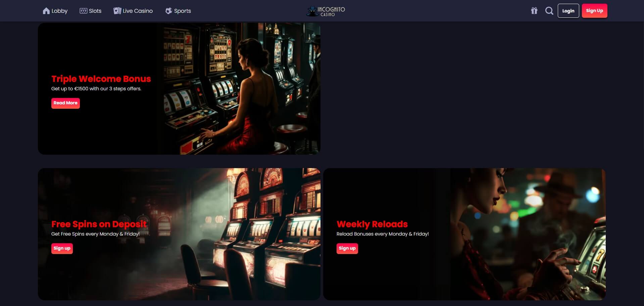This screenshot has width=644, height=306.
Task: Select the Triple Welcome Bonus heading
Action: coord(101,79)
